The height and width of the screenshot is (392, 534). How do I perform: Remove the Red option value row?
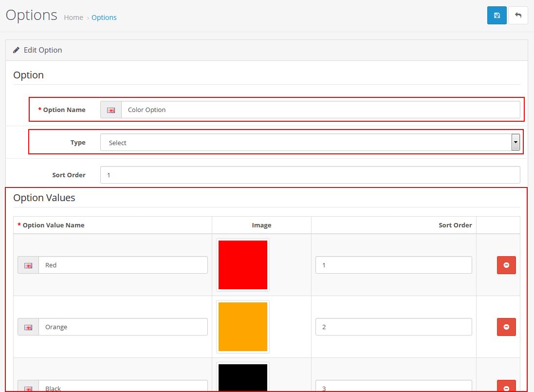506,265
